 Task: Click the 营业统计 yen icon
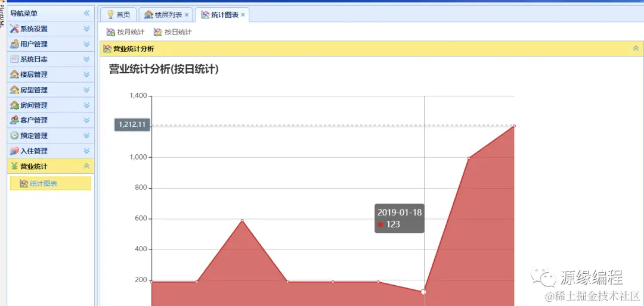pos(14,166)
